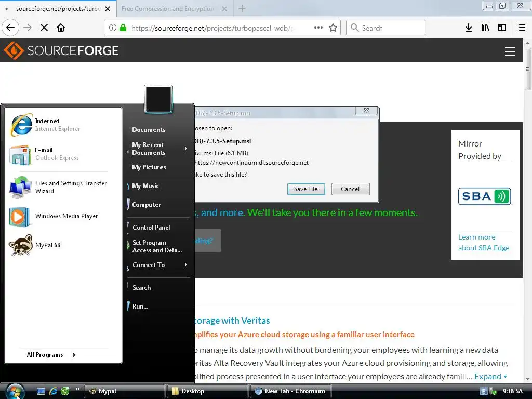
Task: Open the browser hamburger menu
Action: coord(522,28)
